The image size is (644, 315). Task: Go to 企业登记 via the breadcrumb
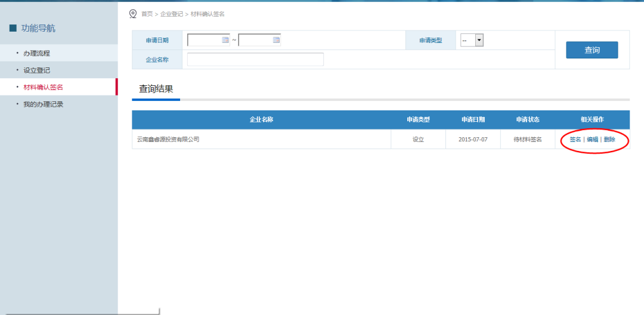(172, 14)
